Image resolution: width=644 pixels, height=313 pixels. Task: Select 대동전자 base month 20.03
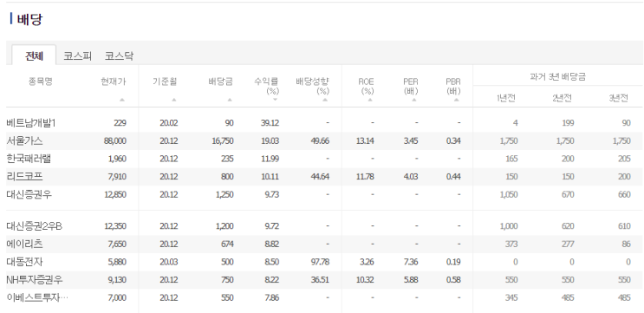pyautogui.click(x=169, y=262)
